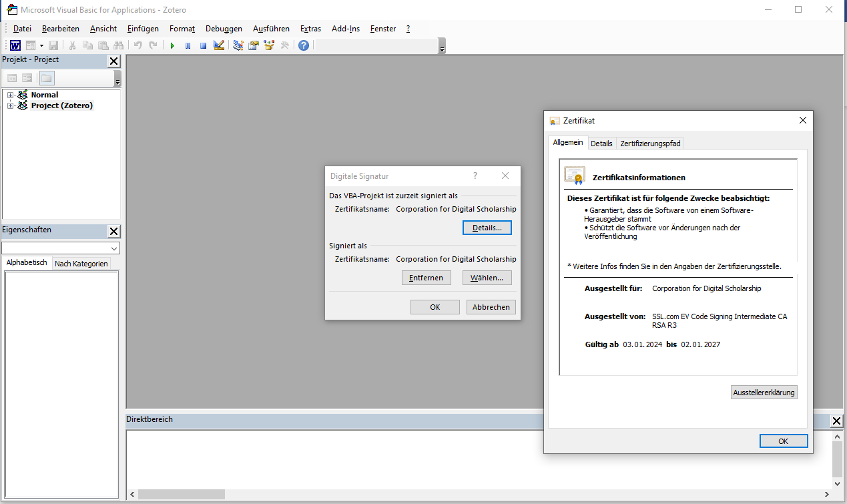Toggle Design Mode ruler icon
This screenshot has height=504, width=847.
[218, 45]
